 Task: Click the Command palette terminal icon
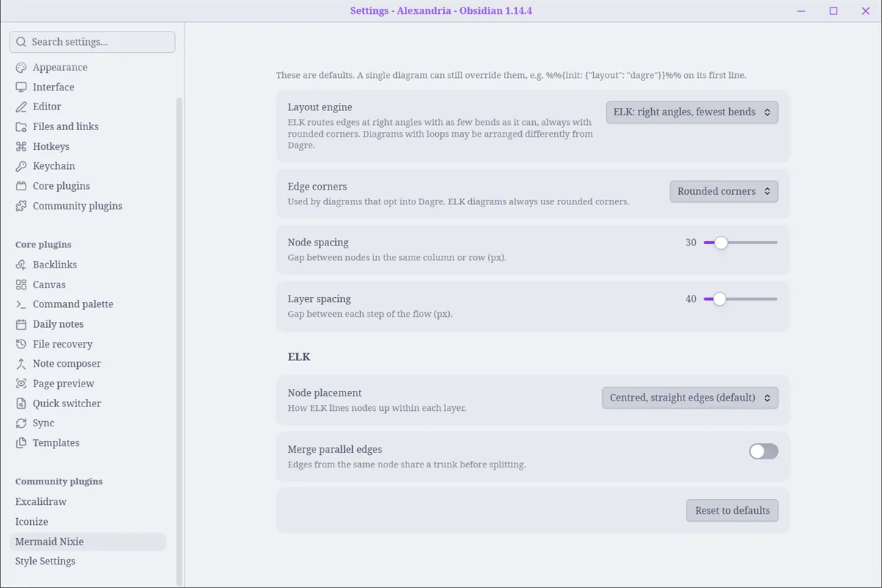point(21,305)
